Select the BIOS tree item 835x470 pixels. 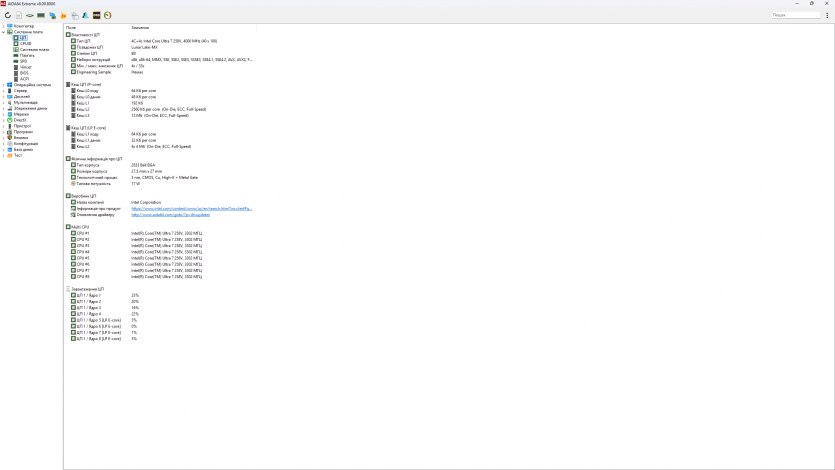pyautogui.click(x=24, y=73)
